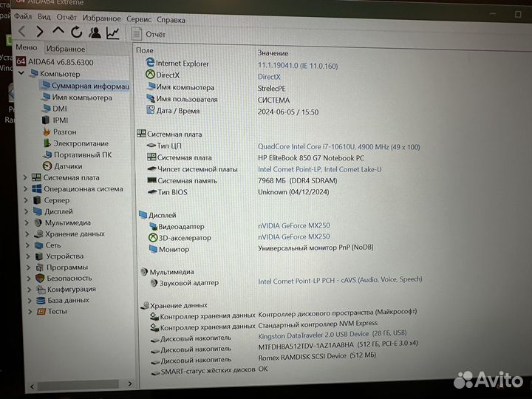Expand the Дисплей tree node
The image size is (532, 399).
[27, 211]
